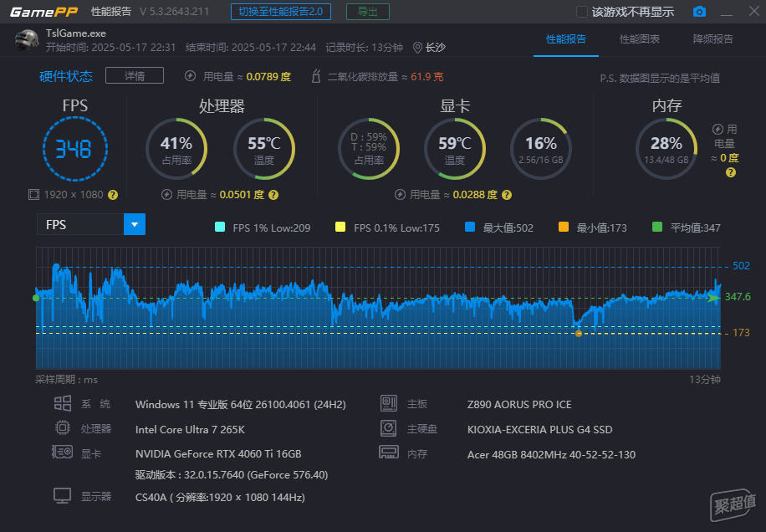This screenshot has height=532, width=766.
Task: Click KIOXIA-EXCERIA PLUS G4 SSD text
Action: click(540, 429)
